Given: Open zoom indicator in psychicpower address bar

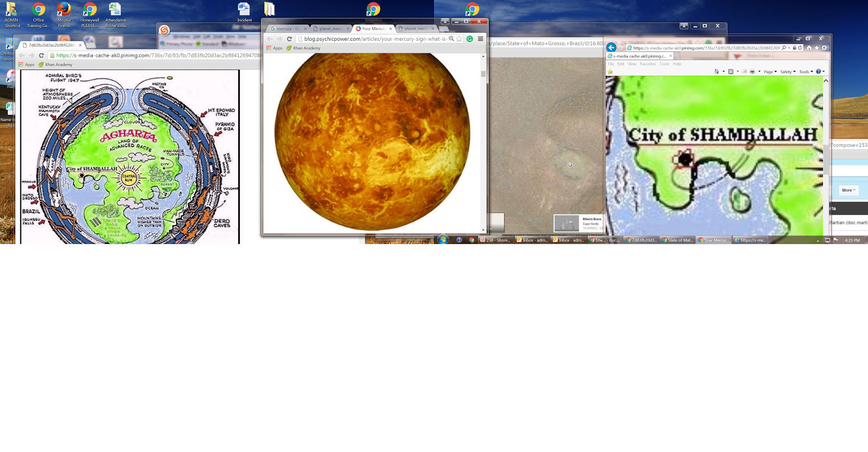Looking at the screenshot, I should click(x=451, y=39).
